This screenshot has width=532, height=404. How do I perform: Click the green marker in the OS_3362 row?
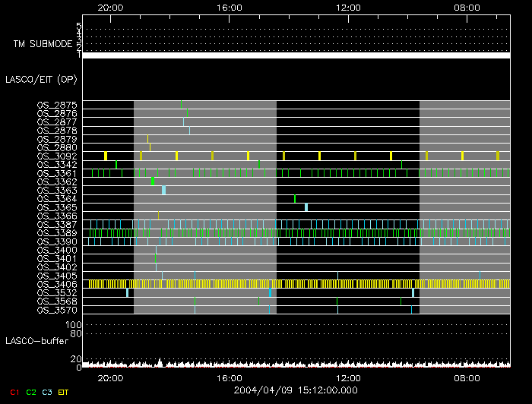153,181
